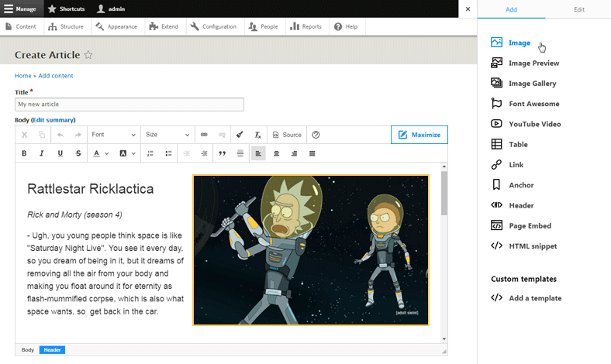
Task: Click the Increase Indent icon
Action: (x=204, y=153)
